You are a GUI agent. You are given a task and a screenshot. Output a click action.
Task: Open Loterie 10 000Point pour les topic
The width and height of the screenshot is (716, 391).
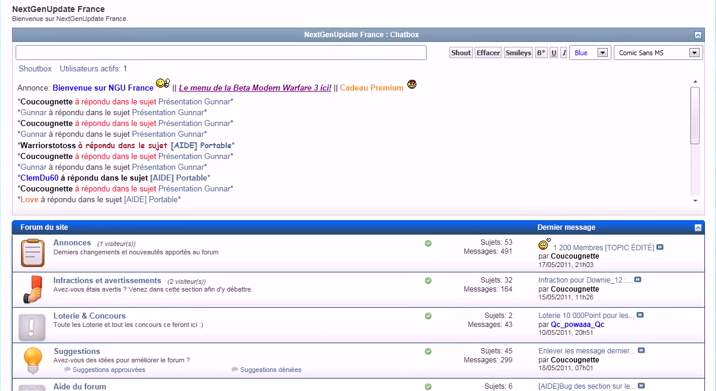(x=586, y=315)
